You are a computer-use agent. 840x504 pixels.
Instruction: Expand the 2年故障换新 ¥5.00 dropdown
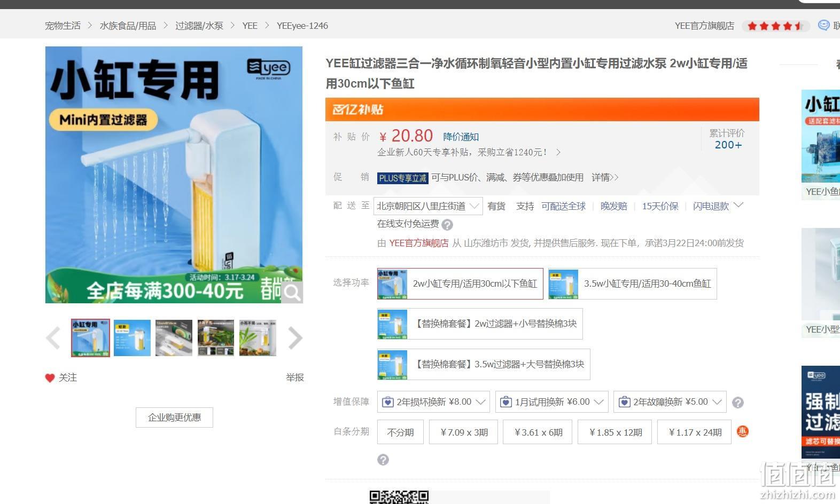coord(717,402)
